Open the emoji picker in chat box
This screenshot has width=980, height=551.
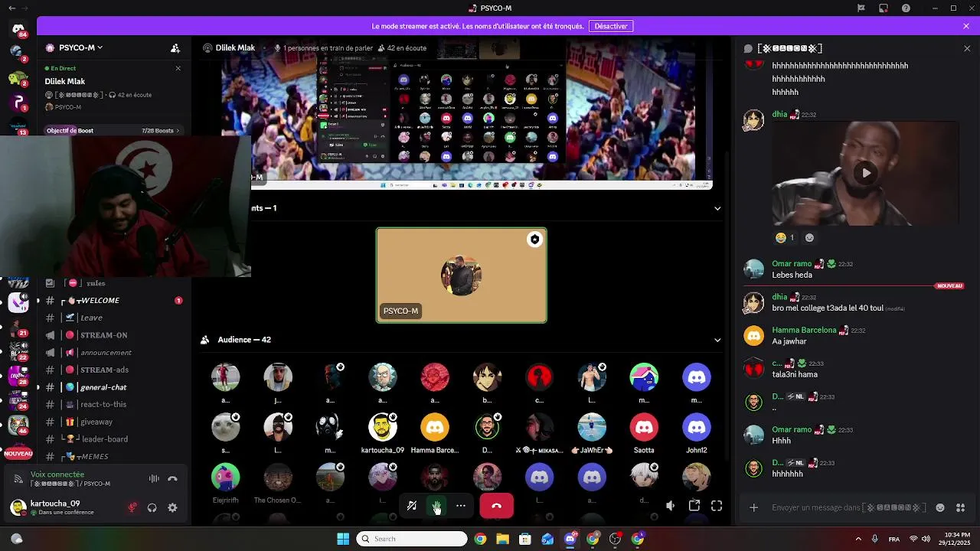click(x=940, y=507)
